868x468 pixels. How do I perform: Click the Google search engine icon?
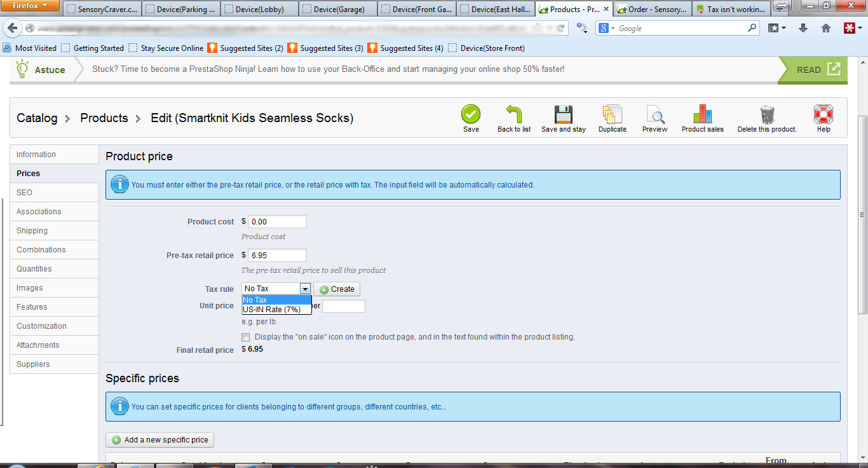pos(604,28)
